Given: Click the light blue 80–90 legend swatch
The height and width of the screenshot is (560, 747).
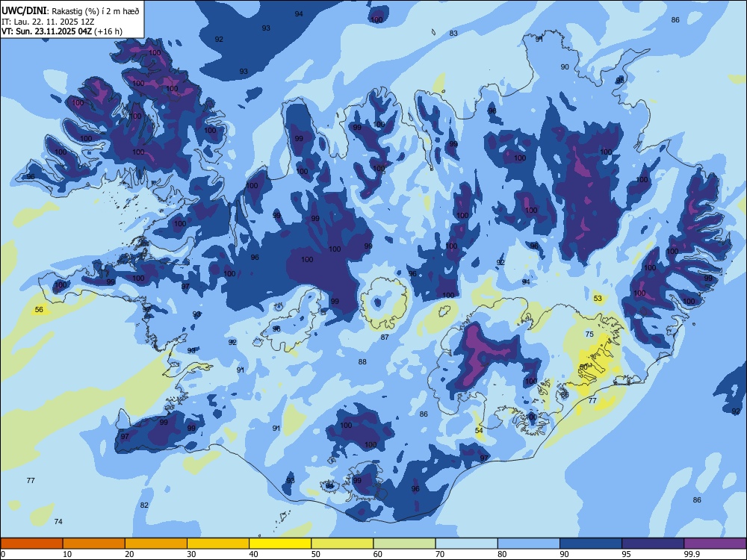Looking at the screenshot, I should click(529, 544).
